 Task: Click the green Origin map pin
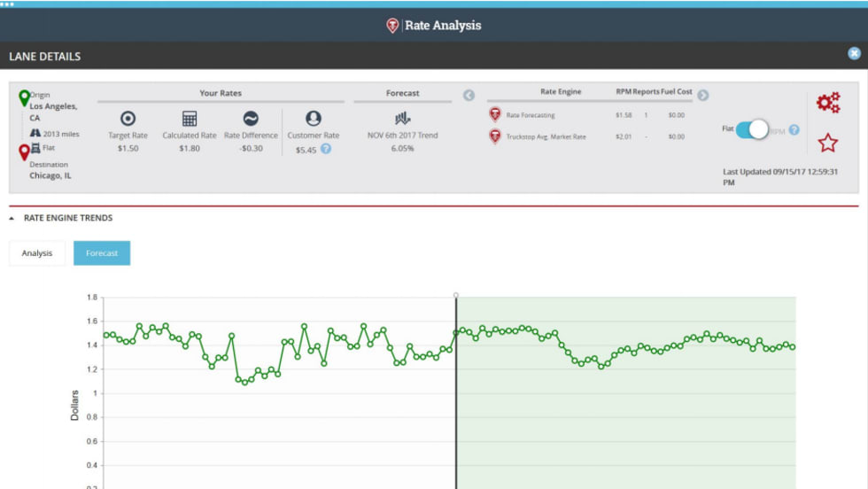24,97
